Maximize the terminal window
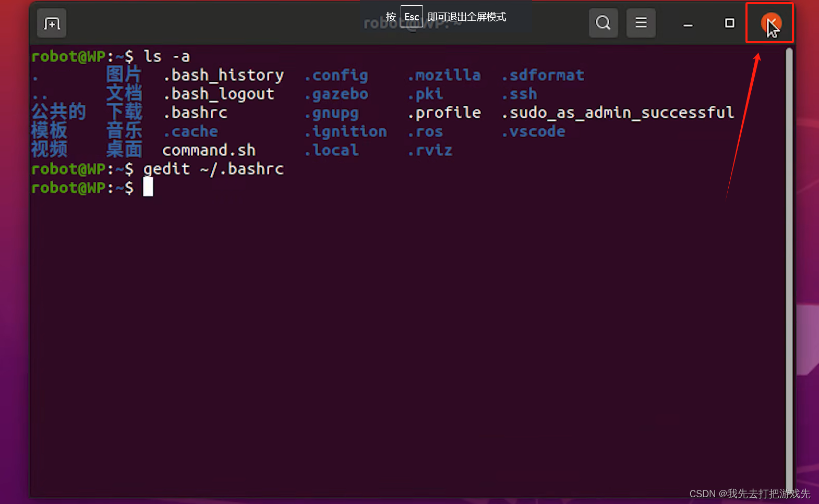Screen dimensions: 819x504 point(730,23)
